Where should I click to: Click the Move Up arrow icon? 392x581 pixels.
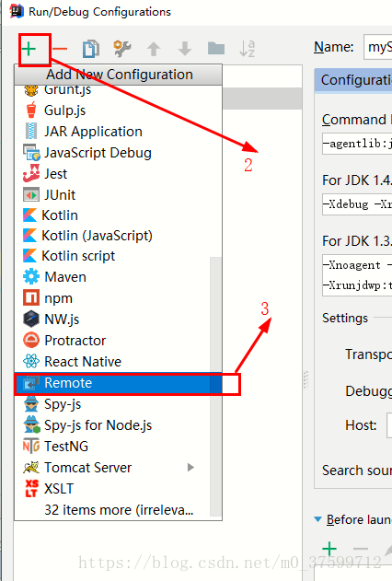(x=154, y=49)
